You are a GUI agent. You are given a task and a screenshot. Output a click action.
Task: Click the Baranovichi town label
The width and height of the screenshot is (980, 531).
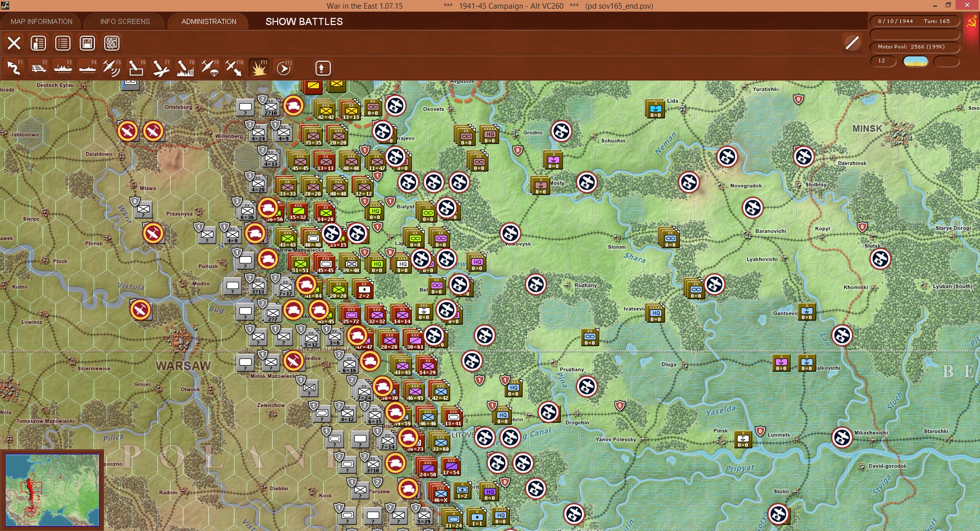771,231
